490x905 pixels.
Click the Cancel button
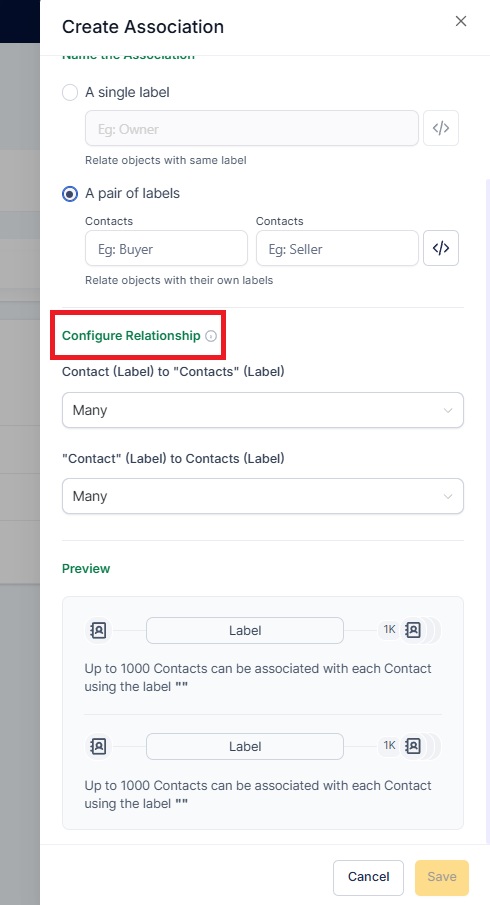point(368,877)
